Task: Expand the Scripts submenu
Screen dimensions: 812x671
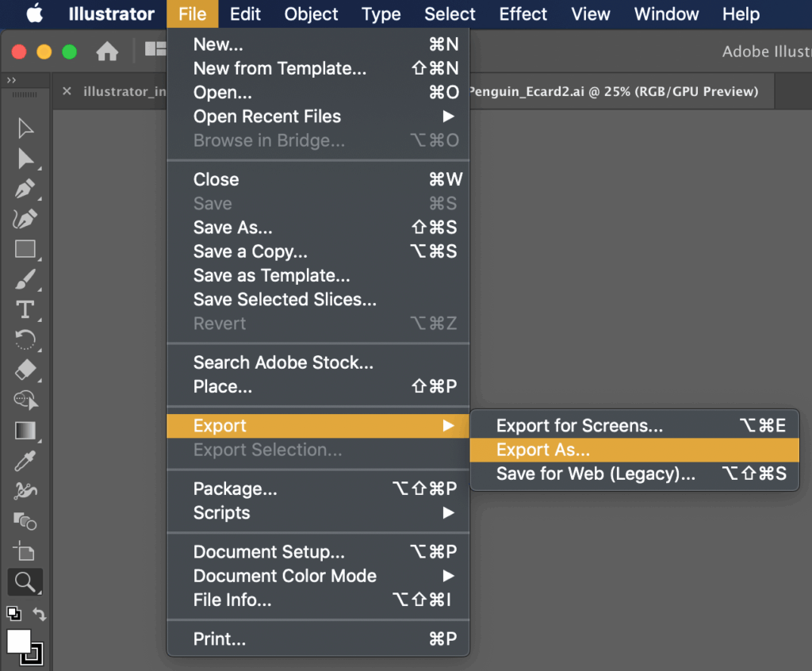Action: tap(318, 513)
